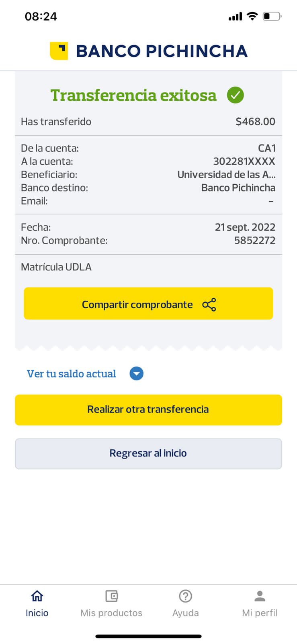Open the Ver tu saldo actual expander
This screenshot has width=297, height=644.
coord(72,374)
